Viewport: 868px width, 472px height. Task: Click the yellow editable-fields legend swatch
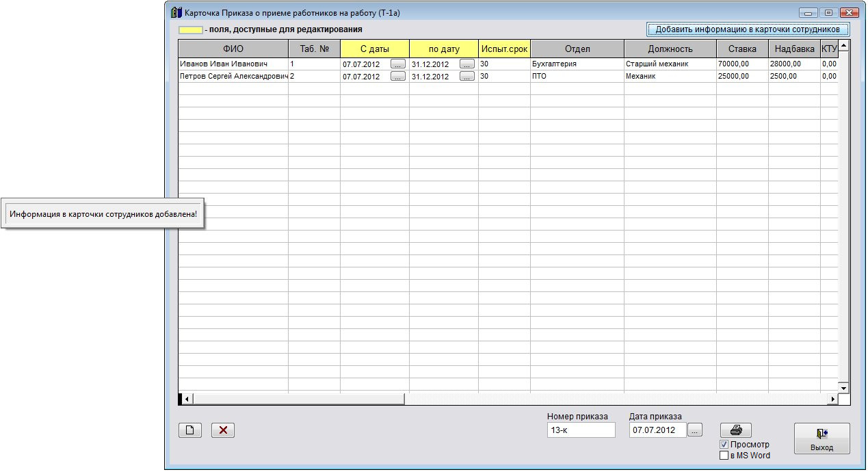[x=190, y=30]
